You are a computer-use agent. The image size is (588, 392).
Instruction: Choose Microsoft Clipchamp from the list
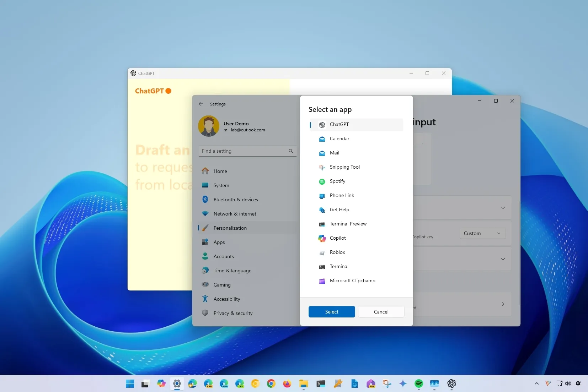[x=353, y=281]
